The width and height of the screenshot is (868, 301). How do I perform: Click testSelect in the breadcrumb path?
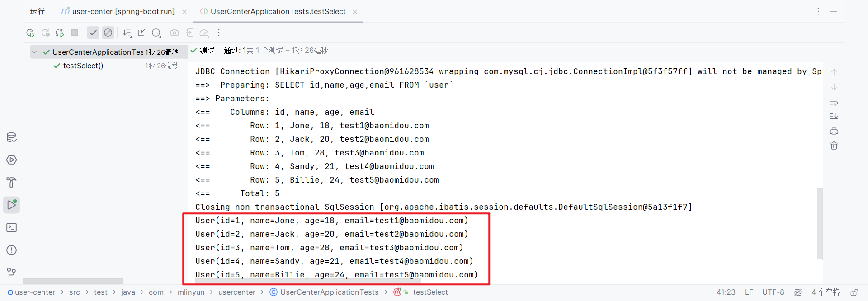pos(430,292)
